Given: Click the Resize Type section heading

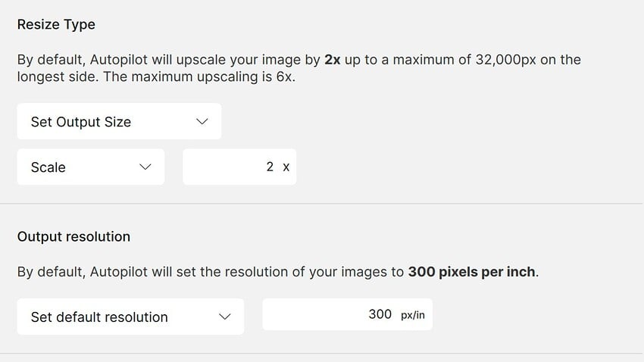Looking at the screenshot, I should click(56, 24).
